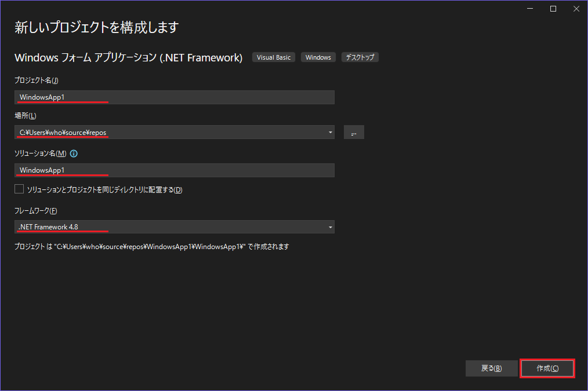Click the 作成(C) create button
Image resolution: width=588 pixels, height=391 pixels.
click(x=547, y=368)
